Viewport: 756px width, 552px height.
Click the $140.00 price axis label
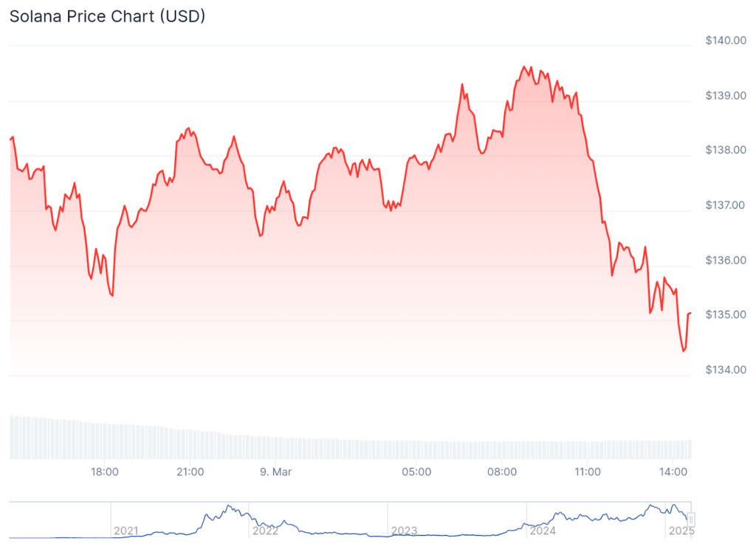click(x=725, y=41)
